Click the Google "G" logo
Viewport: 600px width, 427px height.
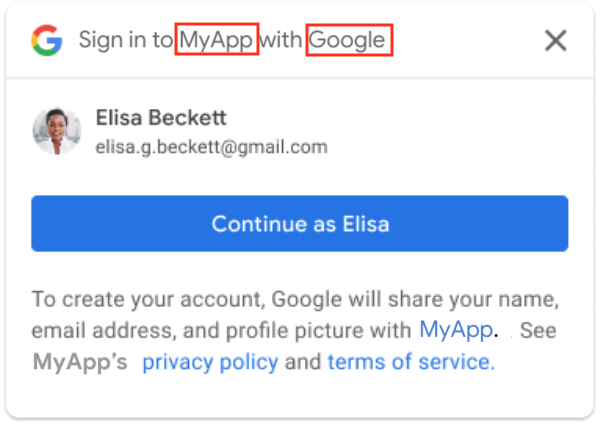point(46,41)
